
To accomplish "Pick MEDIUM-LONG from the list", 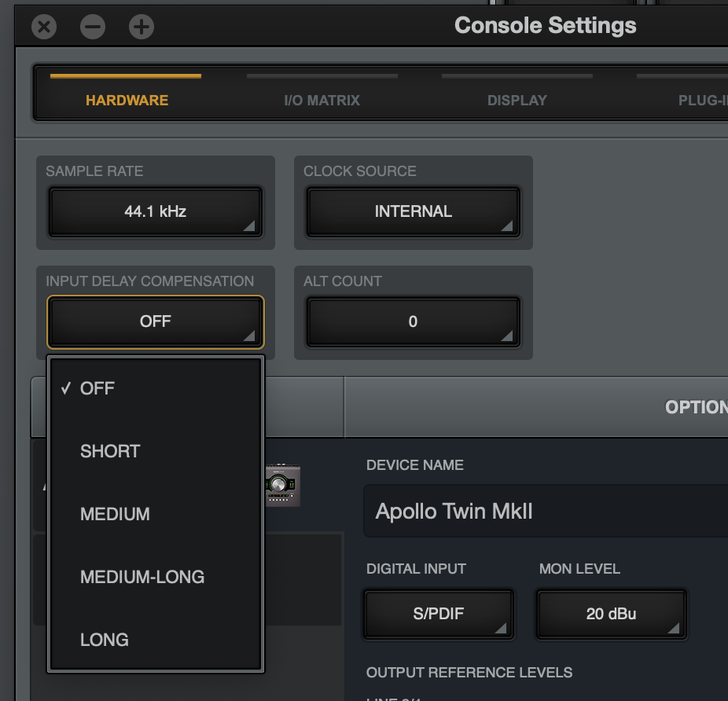I will [142, 577].
